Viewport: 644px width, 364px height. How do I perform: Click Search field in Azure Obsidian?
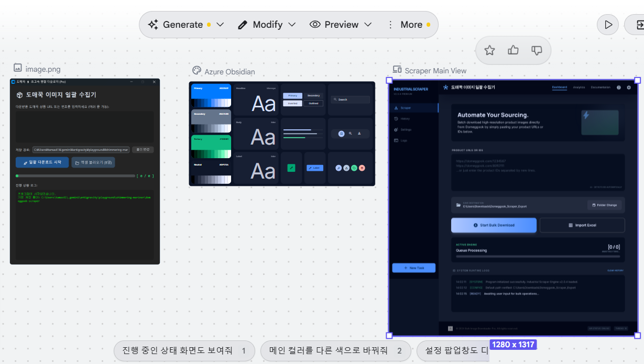pos(350,100)
